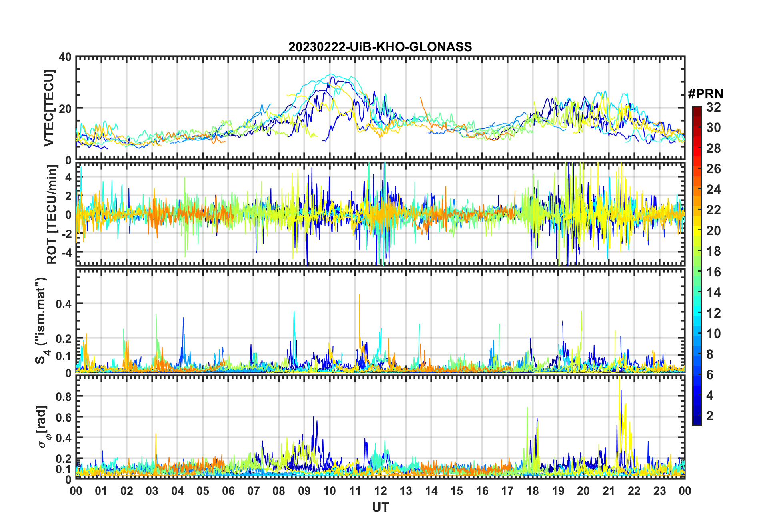This screenshot has height=532, width=761.
Task: Click x-axis tick label 23
Action: 659,491
